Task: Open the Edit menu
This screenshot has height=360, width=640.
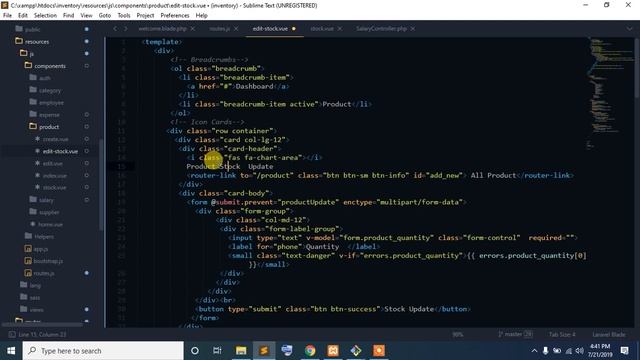Action: (23, 16)
